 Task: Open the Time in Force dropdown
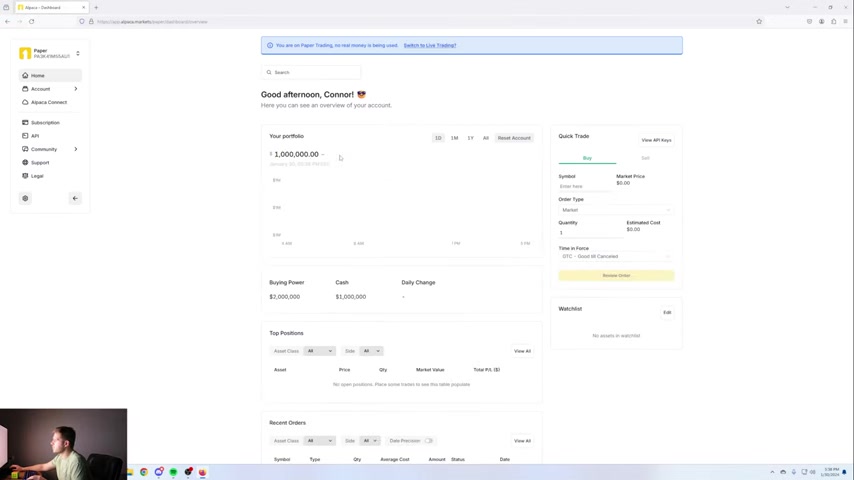point(616,256)
